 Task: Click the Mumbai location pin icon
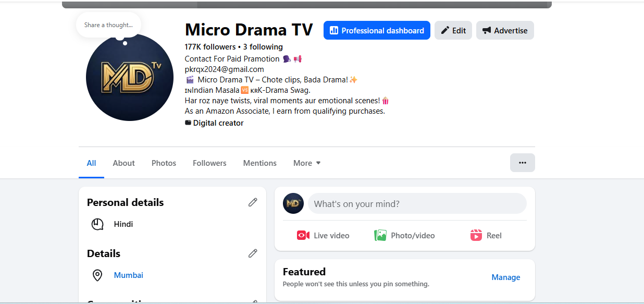pyautogui.click(x=97, y=275)
